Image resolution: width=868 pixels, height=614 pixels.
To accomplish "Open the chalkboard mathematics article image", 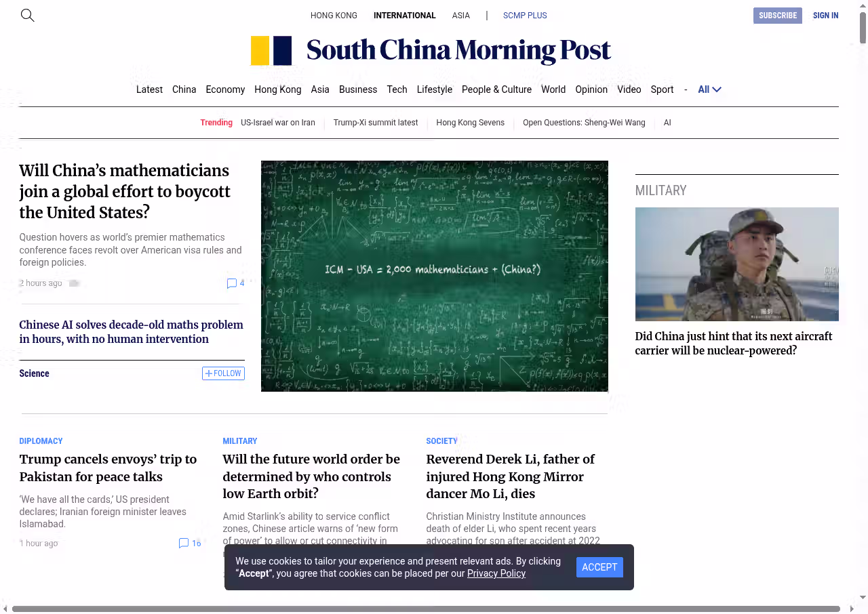I will [x=434, y=276].
